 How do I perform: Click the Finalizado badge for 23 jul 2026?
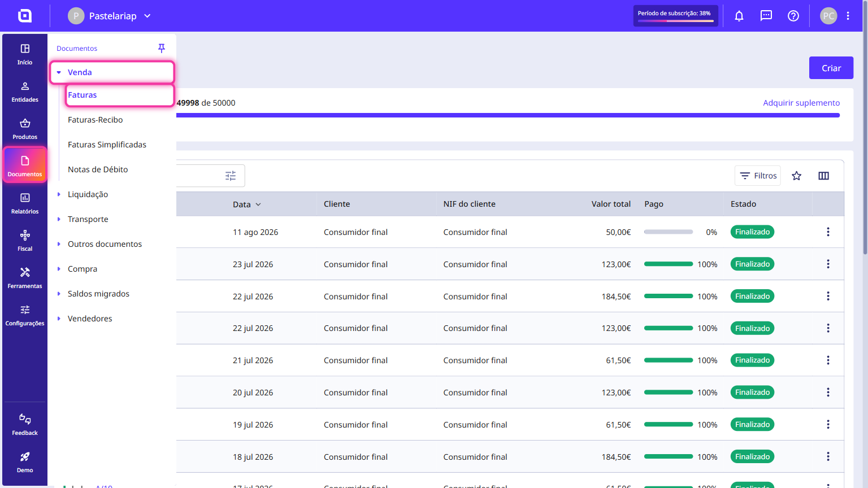click(x=752, y=264)
